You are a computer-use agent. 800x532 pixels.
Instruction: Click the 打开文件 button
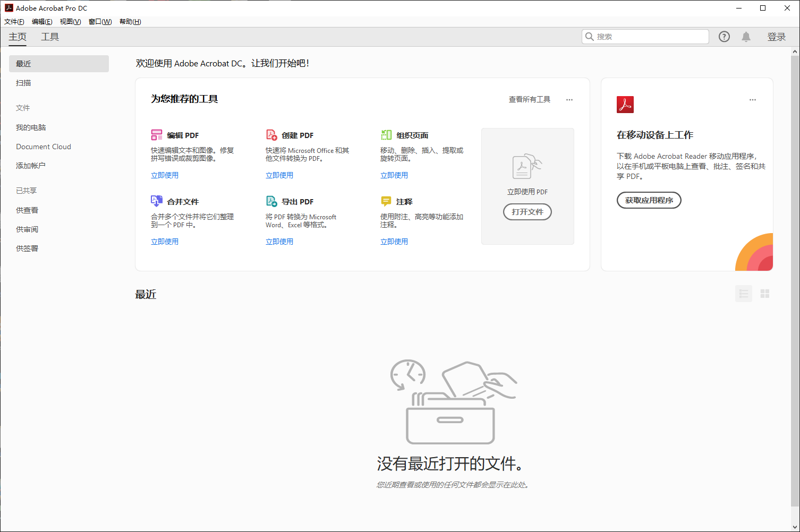pyautogui.click(x=527, y=212)
